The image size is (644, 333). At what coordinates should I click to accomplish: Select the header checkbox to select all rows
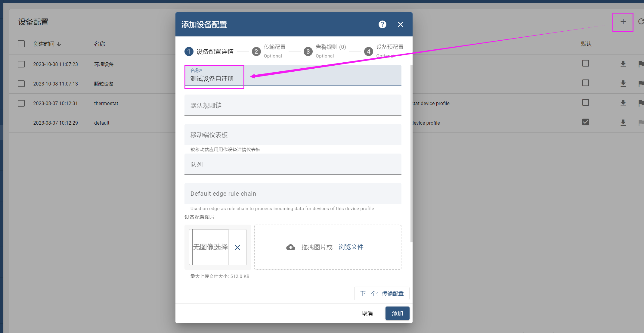[x=21, y=44]
